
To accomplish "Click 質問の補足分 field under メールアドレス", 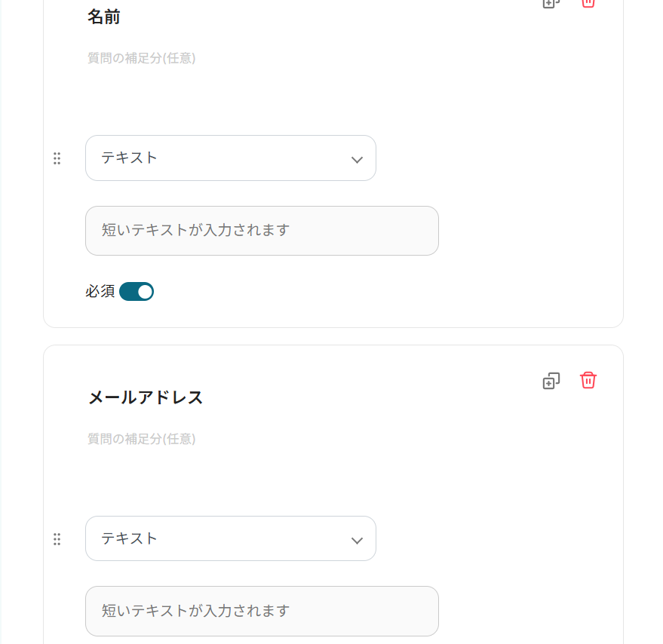I will [x=142, y=439].
